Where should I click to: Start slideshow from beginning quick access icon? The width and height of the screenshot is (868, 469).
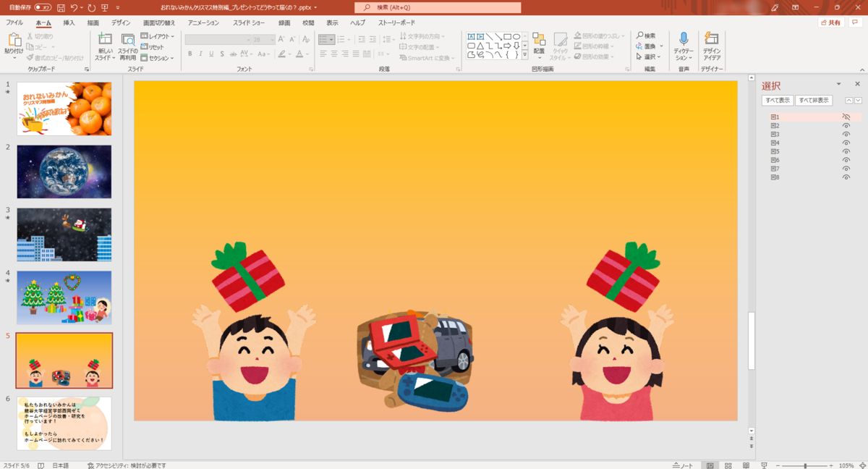coord(105,7)
